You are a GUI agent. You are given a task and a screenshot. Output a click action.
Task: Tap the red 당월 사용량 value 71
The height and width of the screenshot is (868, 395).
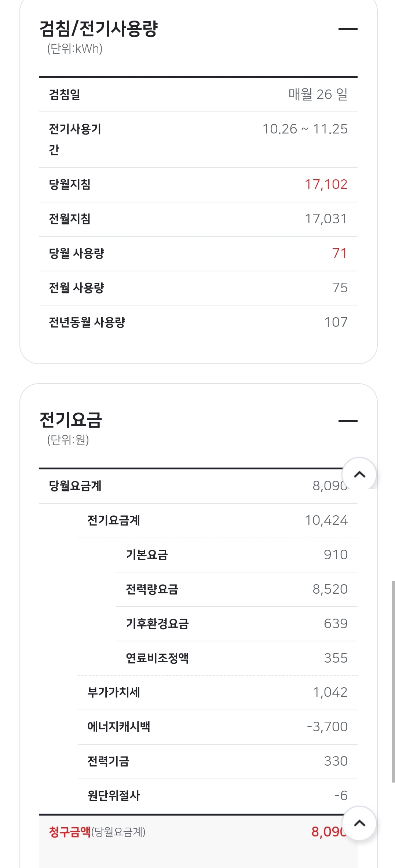339,253
